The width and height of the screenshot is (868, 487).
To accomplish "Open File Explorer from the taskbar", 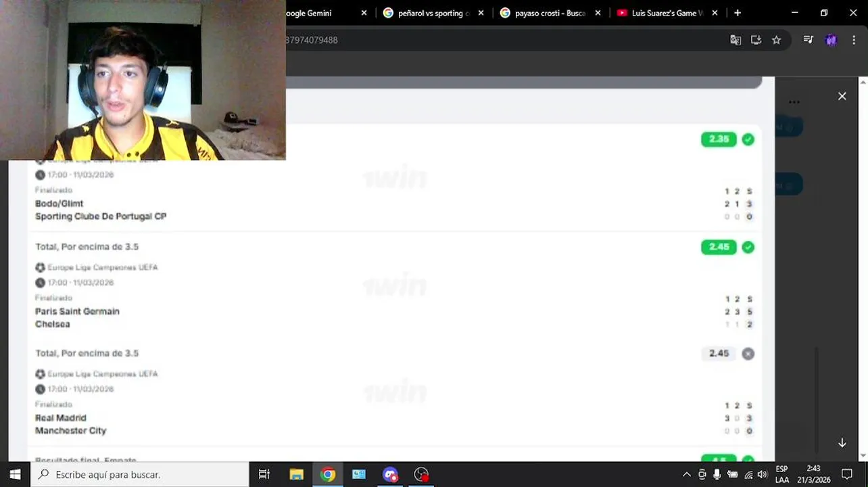I will point(296,474).
